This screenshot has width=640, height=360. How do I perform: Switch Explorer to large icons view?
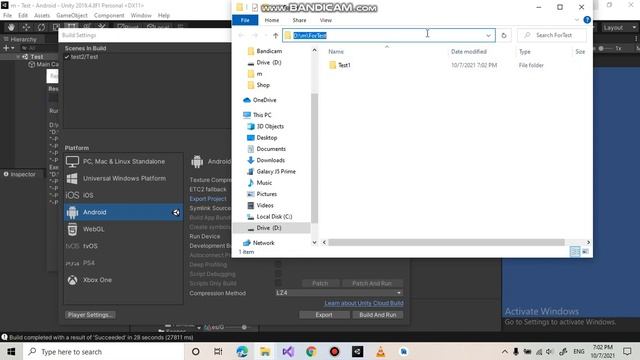coord(585,251)
